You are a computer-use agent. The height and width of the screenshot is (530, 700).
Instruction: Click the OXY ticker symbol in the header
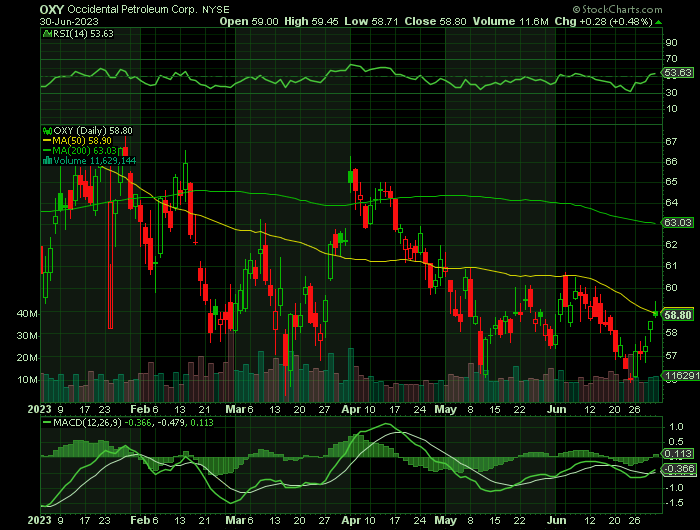pos(52,9)
